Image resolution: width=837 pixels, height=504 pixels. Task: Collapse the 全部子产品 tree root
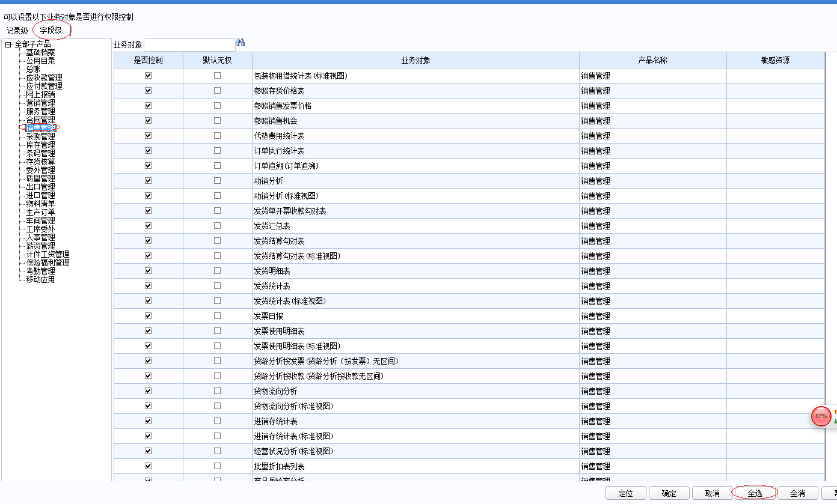click(x=8, y=44)
